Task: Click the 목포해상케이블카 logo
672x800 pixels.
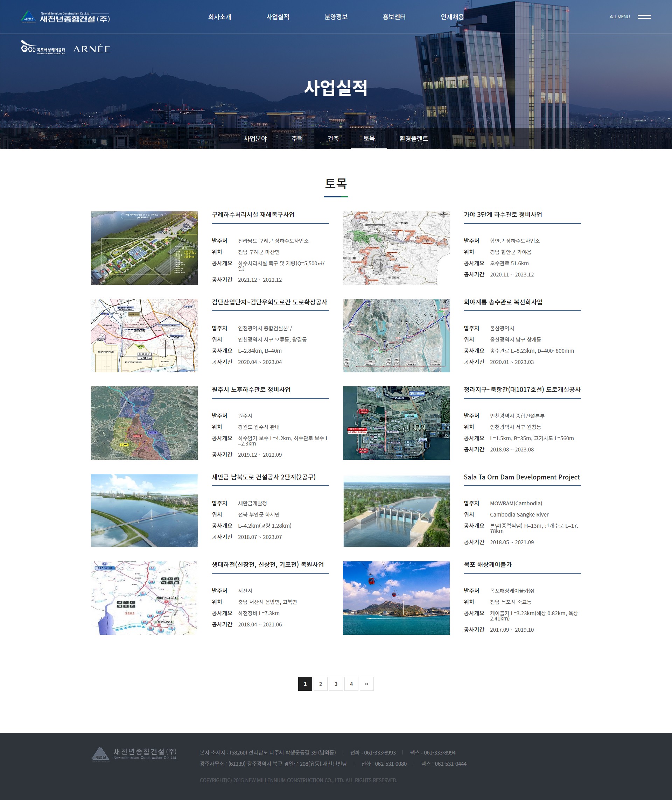Action: pyautogui.click(x=43, y=48)
